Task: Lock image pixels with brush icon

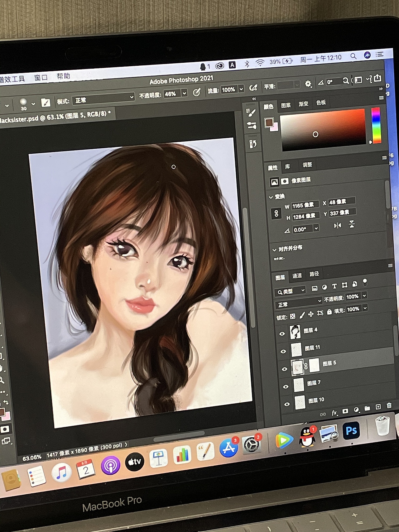Action: click(x=302, y=315)
